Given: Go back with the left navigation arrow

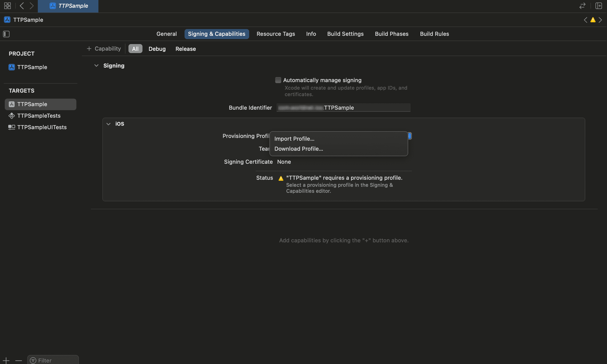Looking at the screenshot, I should click(22, 6).
